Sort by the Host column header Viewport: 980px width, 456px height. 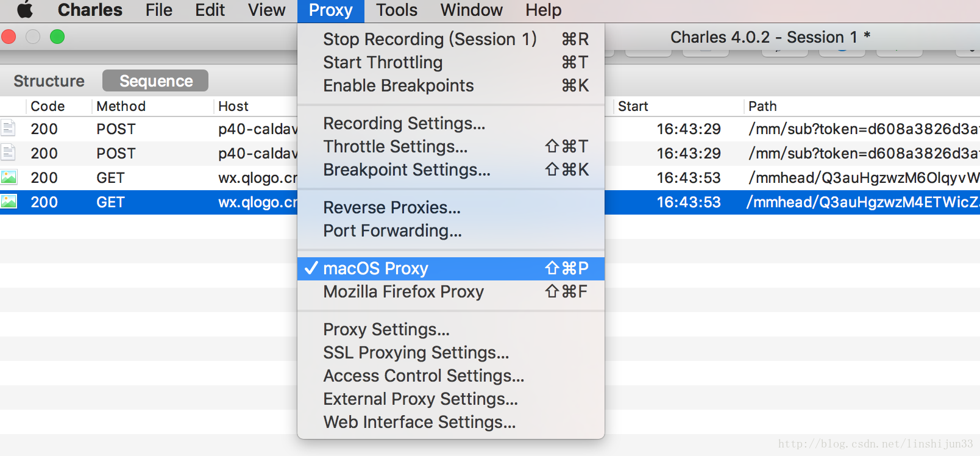(233, 106)
